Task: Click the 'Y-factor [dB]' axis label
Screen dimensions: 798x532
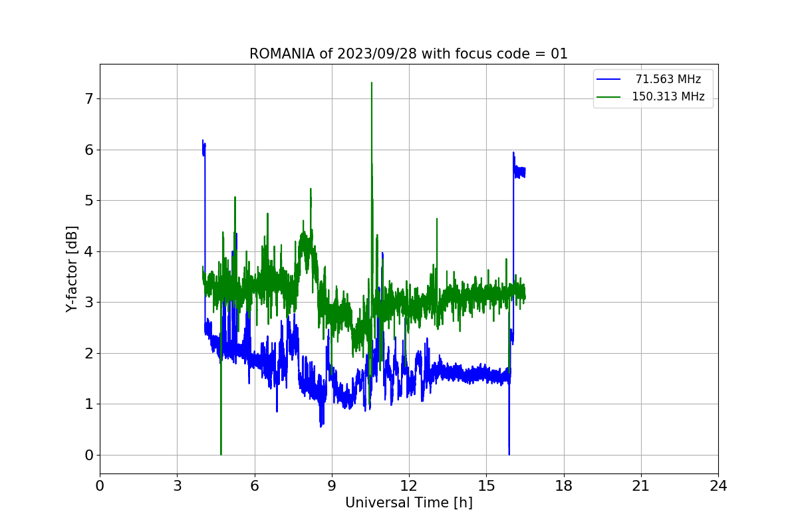Action: (x=72, y=269)
